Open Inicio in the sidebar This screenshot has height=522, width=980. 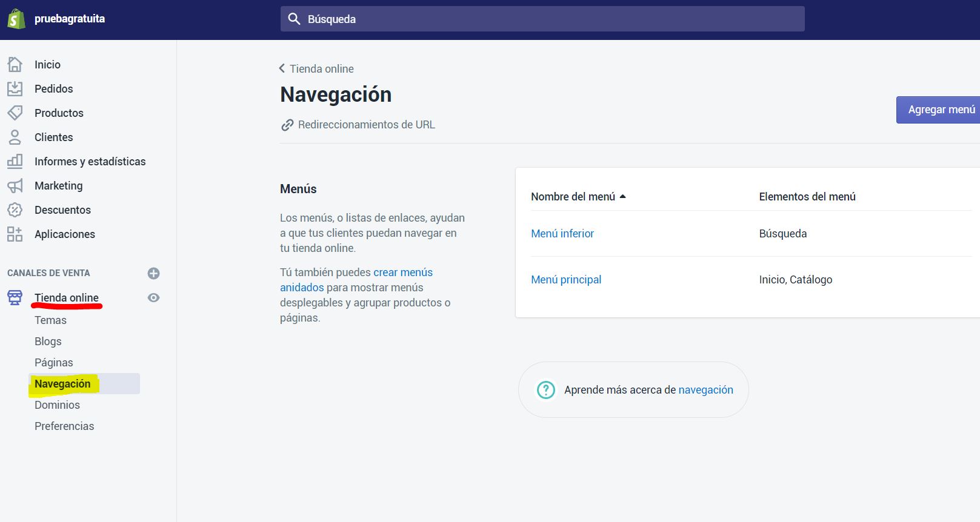(x=47, y=65)
